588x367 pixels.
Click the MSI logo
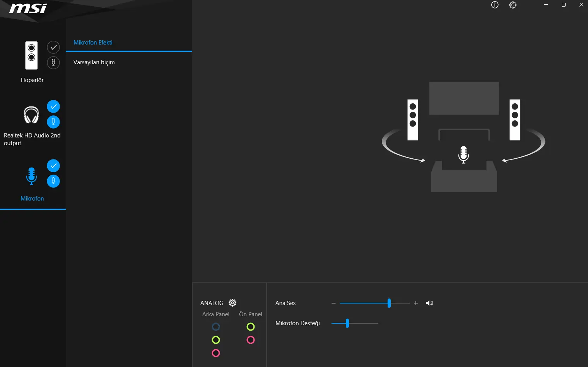(x=28, y=9)
